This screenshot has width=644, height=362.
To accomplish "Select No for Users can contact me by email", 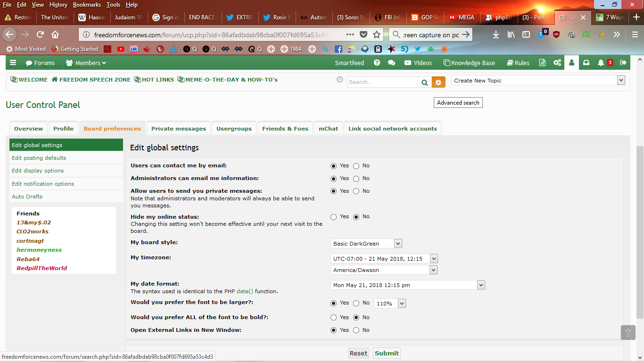I will click(356, 166).
